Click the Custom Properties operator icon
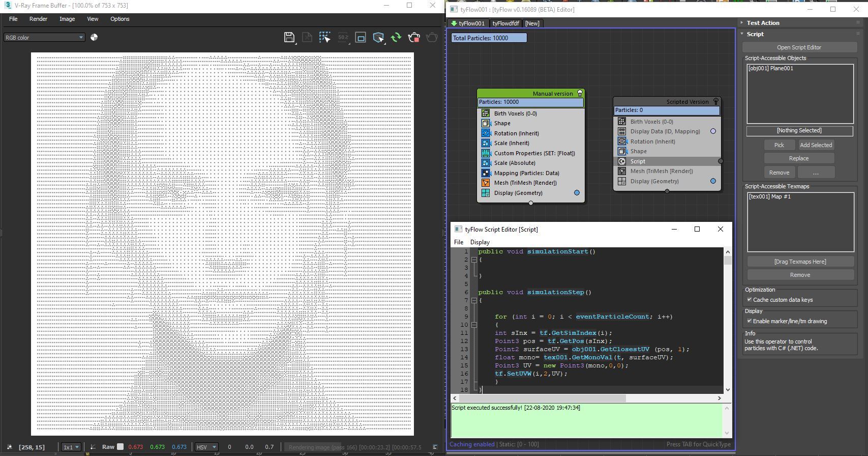Image resolution: width=868 pixels, height=456 pixels. tap(486, 153)
